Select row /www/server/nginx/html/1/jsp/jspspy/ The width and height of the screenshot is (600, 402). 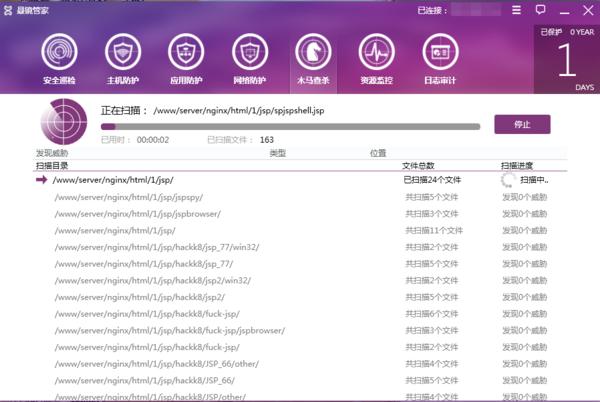click(x=302, y=197)
